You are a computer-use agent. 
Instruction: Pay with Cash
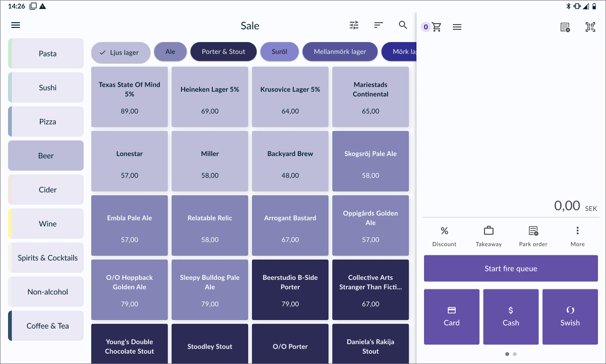click(511, 317)
